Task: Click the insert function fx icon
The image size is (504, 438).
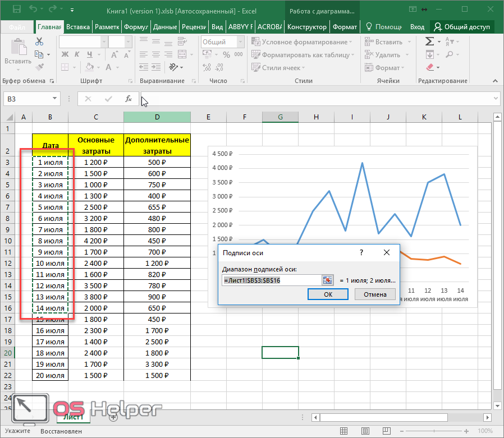Action: click(x=129, y=99)
